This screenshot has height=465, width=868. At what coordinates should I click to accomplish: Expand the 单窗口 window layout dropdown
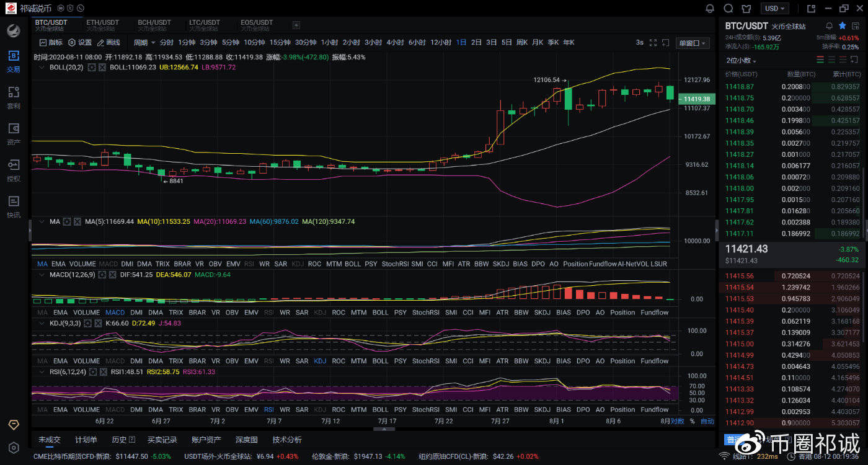[693, 43]
